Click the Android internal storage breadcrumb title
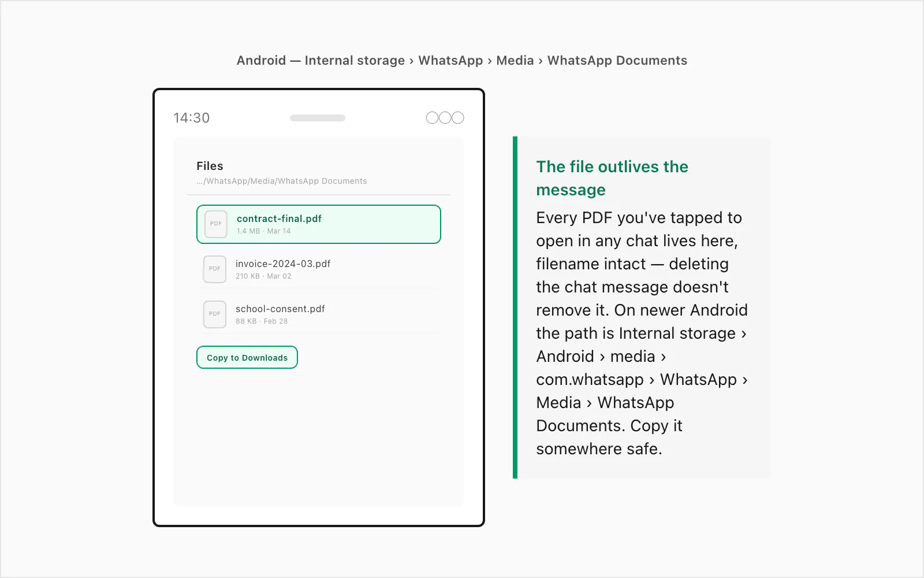Screen dimensions: 924x578 (x=462, y=60)
